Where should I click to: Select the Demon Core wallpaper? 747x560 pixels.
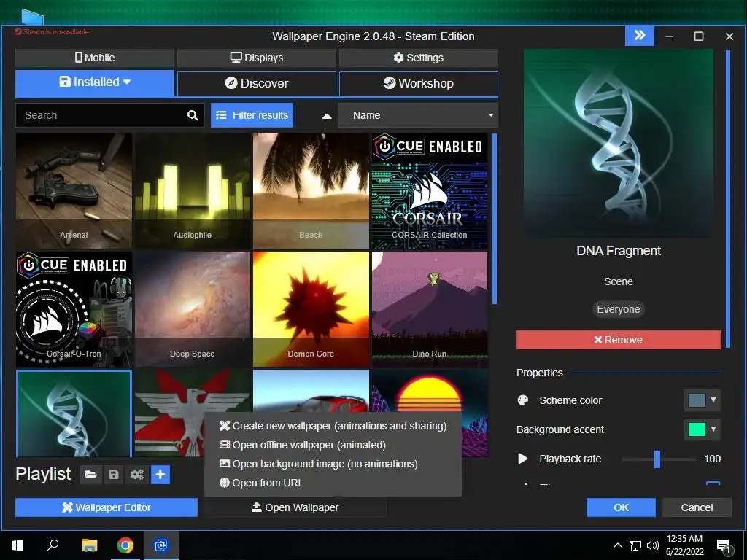(311, 309)
